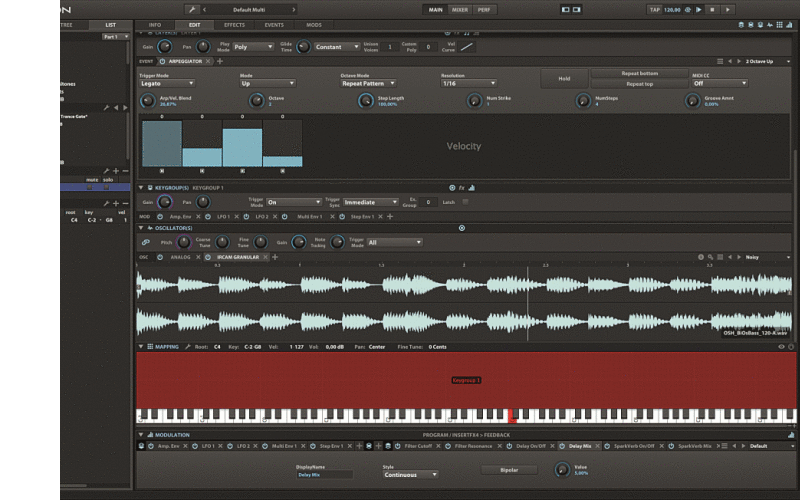Stop playback with the stop button
800x500 pixels.
pyautogui.click(x=712, y=9)
